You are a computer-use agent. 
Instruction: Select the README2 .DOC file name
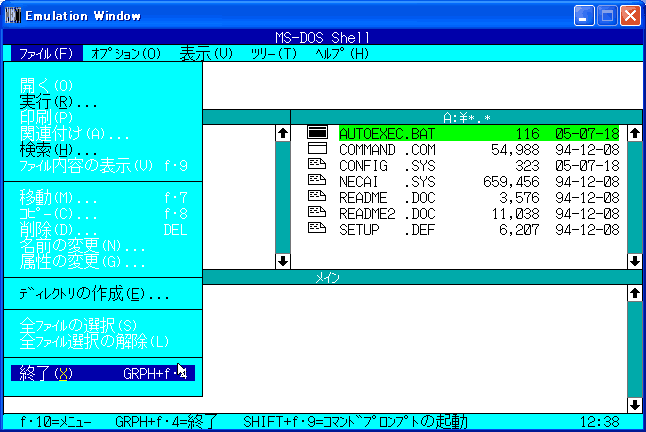tap(387, 214)
